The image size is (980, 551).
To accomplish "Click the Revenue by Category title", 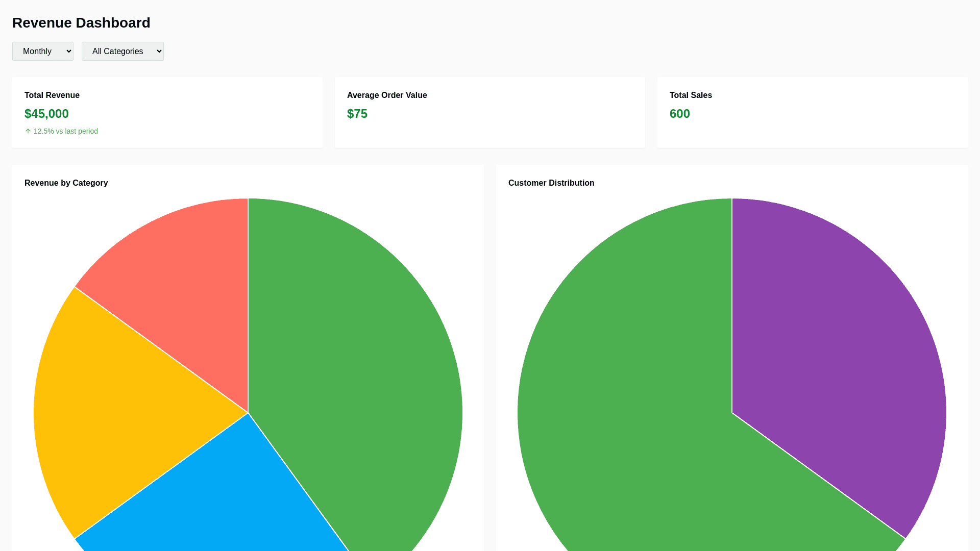I will pos(66,183).
